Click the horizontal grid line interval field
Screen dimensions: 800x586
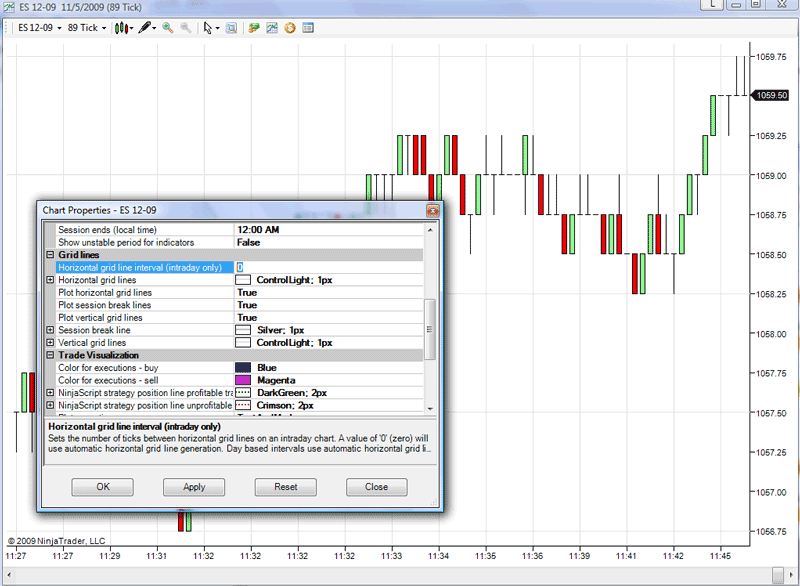(329, 267)
